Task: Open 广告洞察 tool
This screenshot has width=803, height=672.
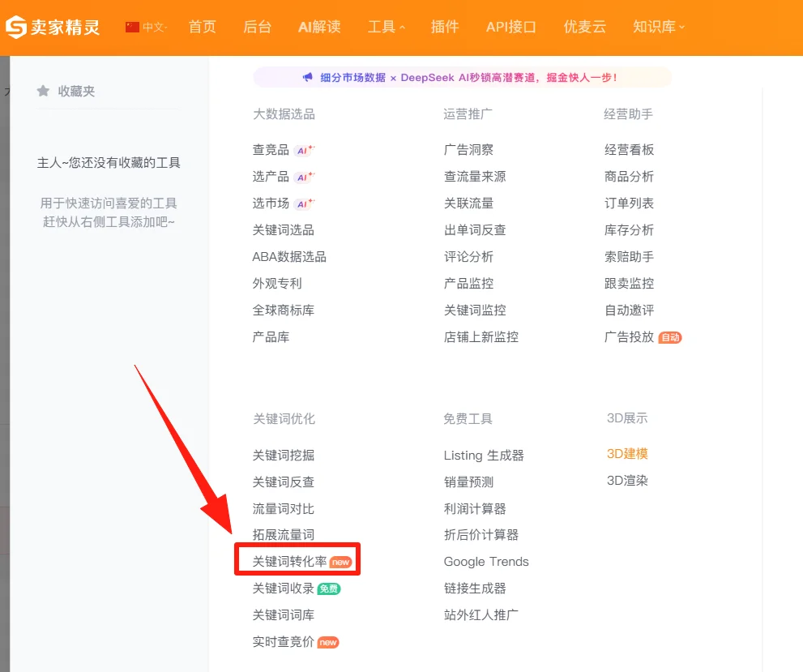Action: coord(468,150)
